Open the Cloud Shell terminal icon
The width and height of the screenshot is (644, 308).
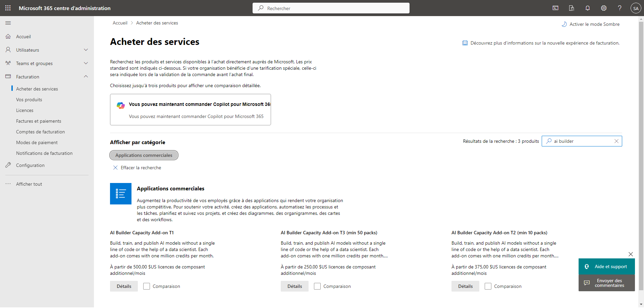coord(555,8)
